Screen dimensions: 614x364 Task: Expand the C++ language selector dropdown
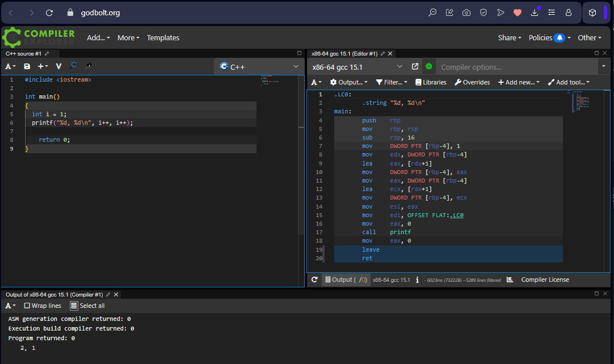(259, 66)
